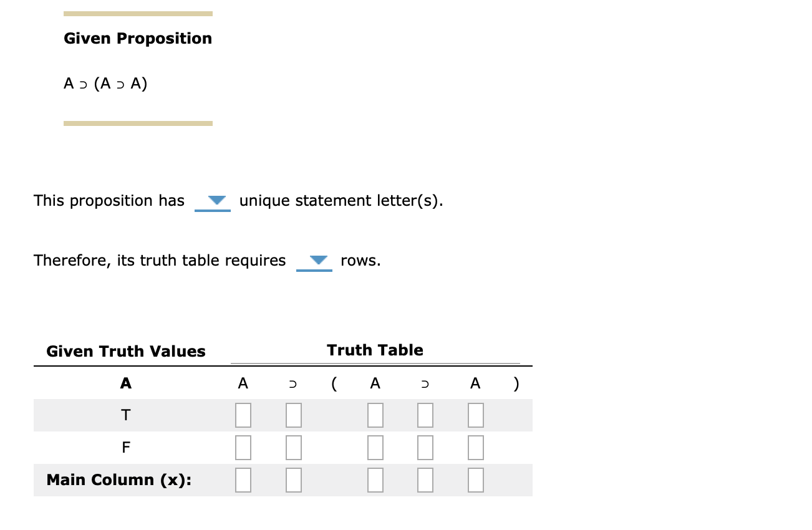Viewport: 812px width, 530px height.
Task: Click the first Main Column box
Action: 243,480
